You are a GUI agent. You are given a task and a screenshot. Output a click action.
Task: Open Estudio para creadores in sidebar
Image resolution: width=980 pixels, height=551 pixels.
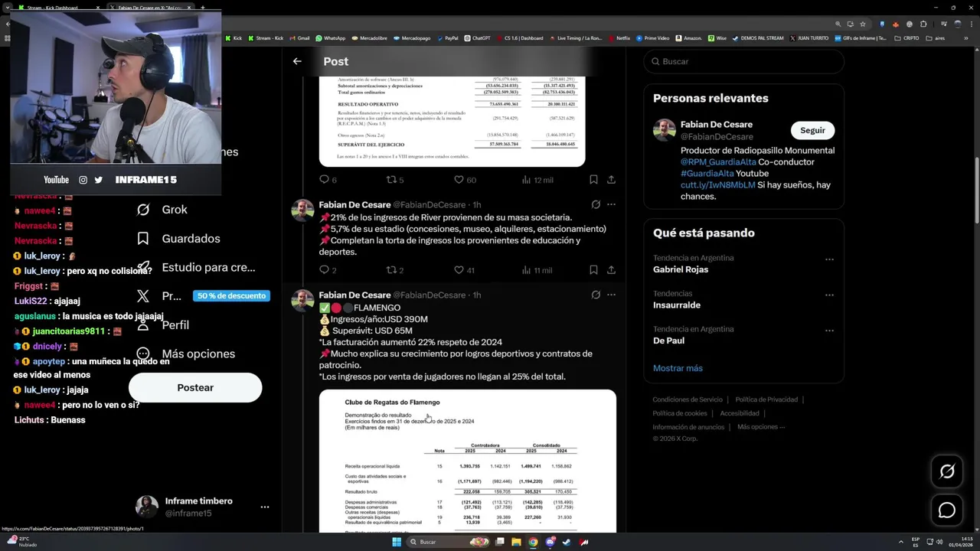[196, 268]
